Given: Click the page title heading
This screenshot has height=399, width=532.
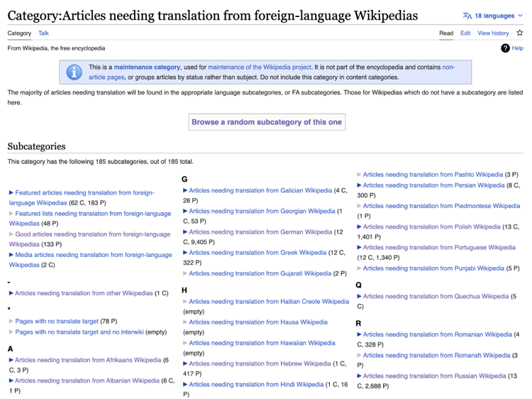Looking at the screenshot, I should click(213, 16).
